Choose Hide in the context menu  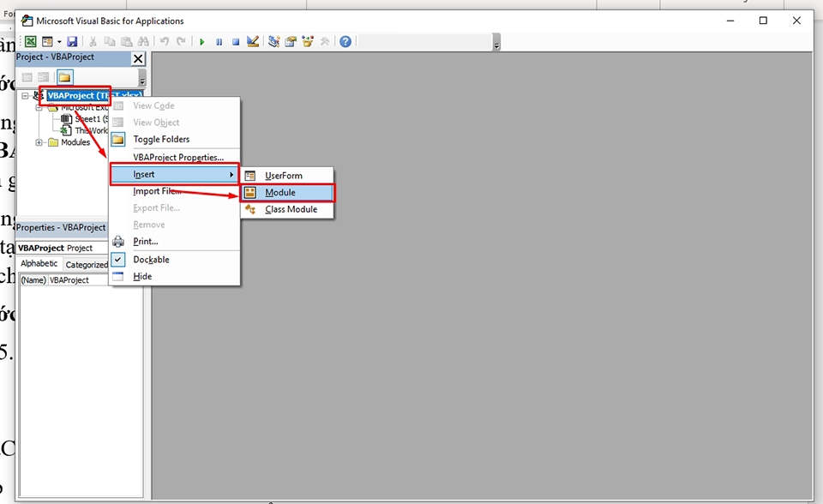tap(174, 276)
